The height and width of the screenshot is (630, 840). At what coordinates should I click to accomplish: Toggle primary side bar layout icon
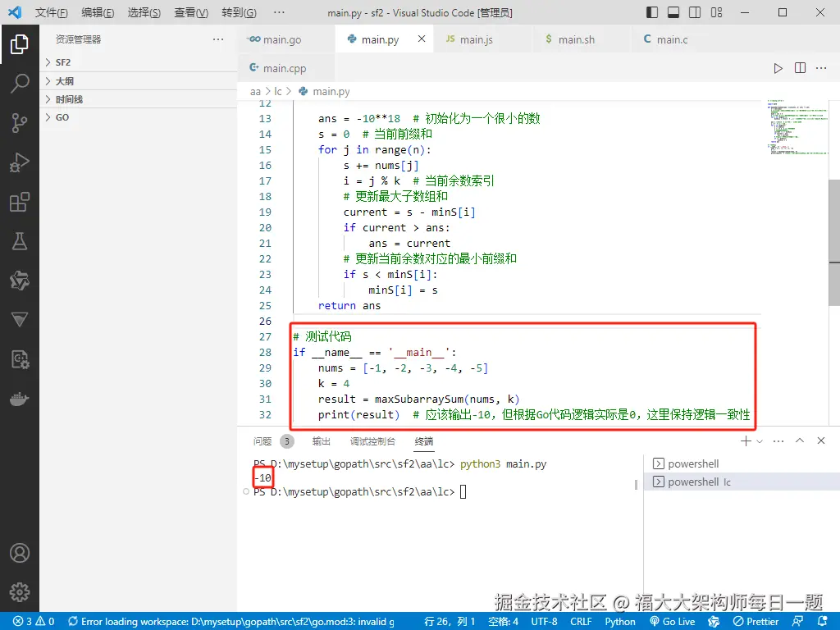pos(652,12)
